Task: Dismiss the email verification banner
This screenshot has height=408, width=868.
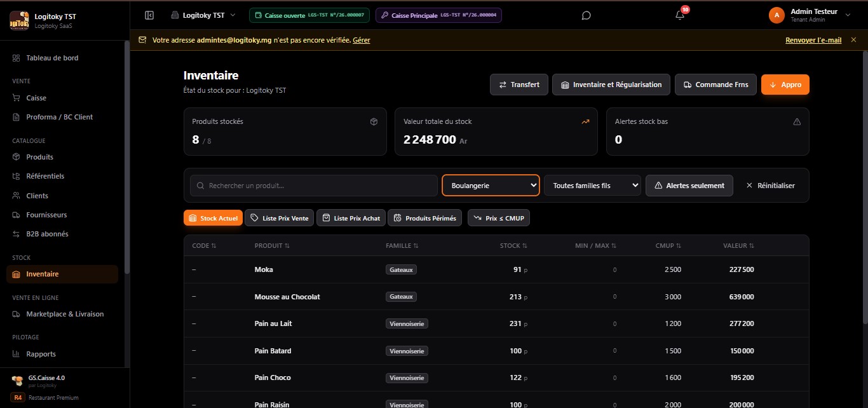Action: 853,39
